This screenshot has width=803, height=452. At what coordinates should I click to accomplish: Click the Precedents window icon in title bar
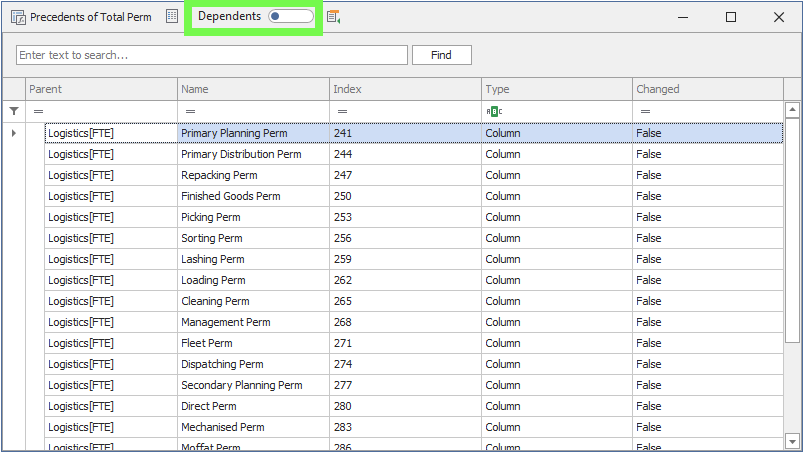tap(18, 17)
